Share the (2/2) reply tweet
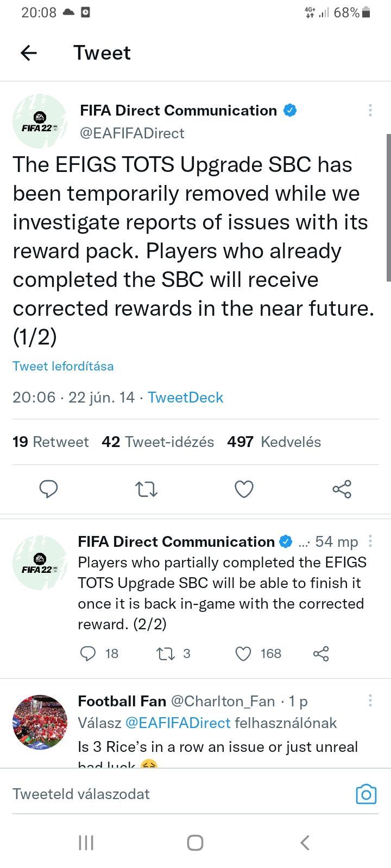391x868 pixels. [x=321, y=654]
